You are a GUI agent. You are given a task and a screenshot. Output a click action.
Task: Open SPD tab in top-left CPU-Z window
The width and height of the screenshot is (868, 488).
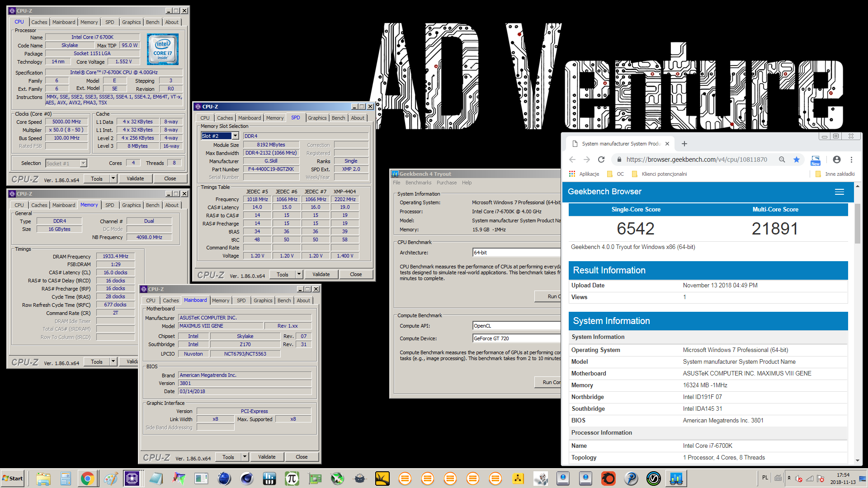coord(110,22)
